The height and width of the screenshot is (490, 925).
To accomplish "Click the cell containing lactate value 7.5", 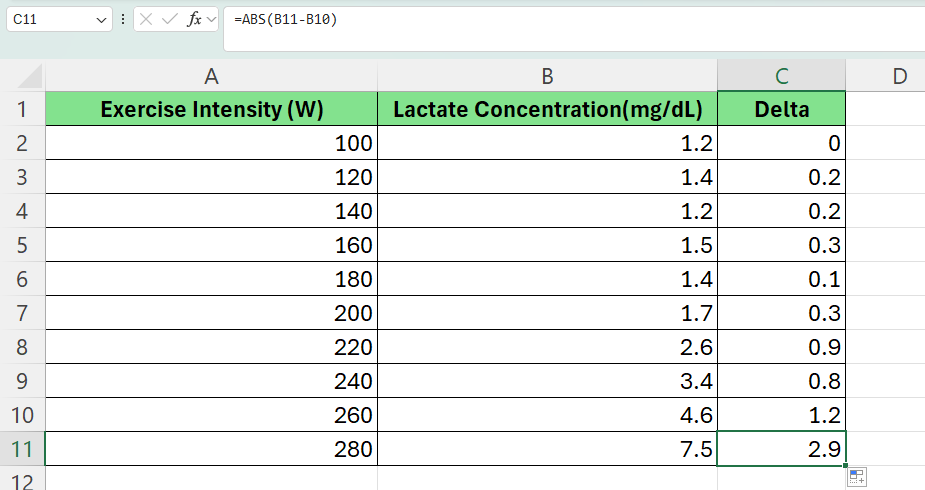I will pyautogui.click(x=547, y=449).
